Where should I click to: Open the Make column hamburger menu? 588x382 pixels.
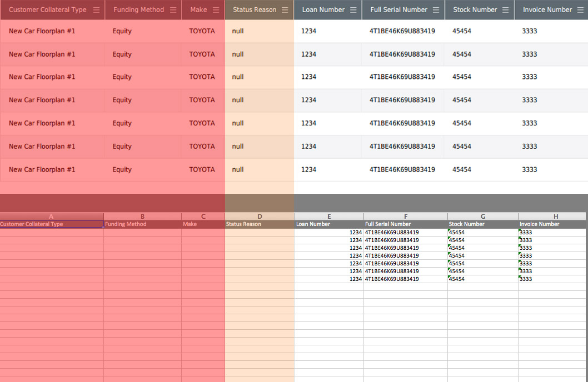[x=216, y=10]
